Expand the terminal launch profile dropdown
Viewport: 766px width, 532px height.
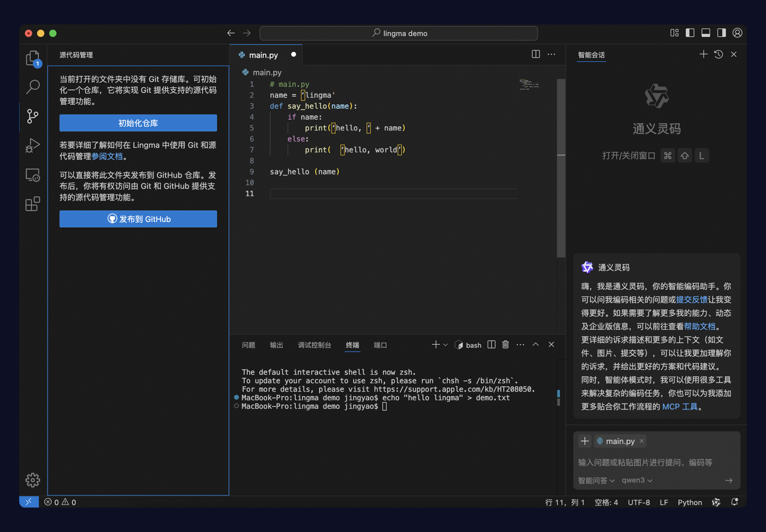point(445,345)
